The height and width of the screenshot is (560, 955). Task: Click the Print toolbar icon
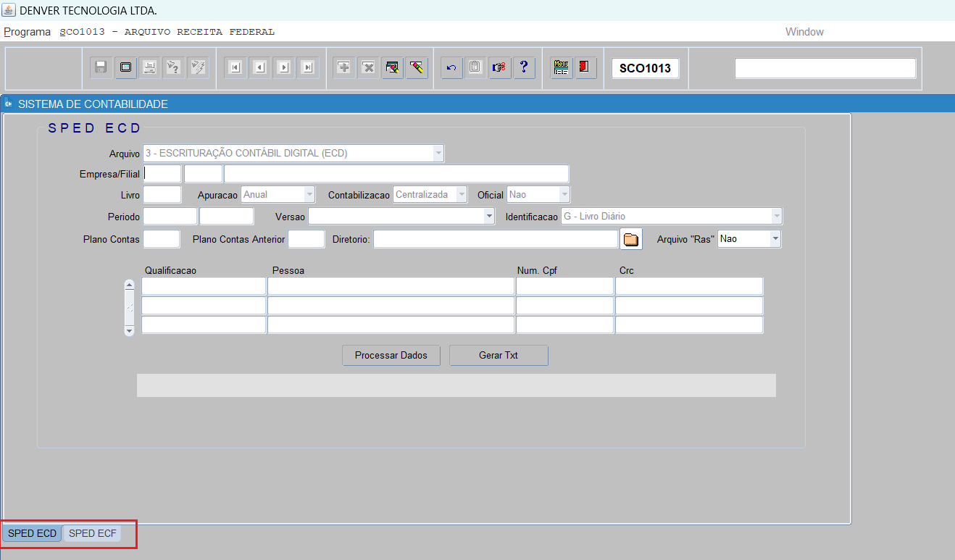click(x=149, y=67)
